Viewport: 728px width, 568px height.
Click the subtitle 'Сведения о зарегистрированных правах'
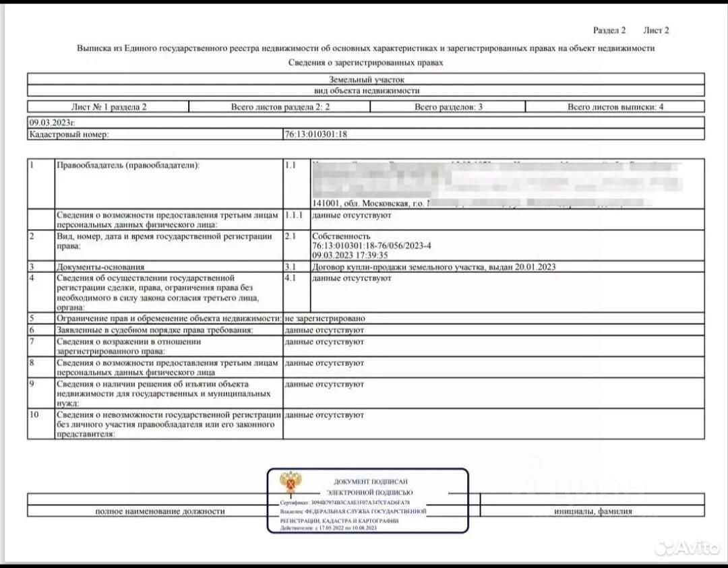365,62
